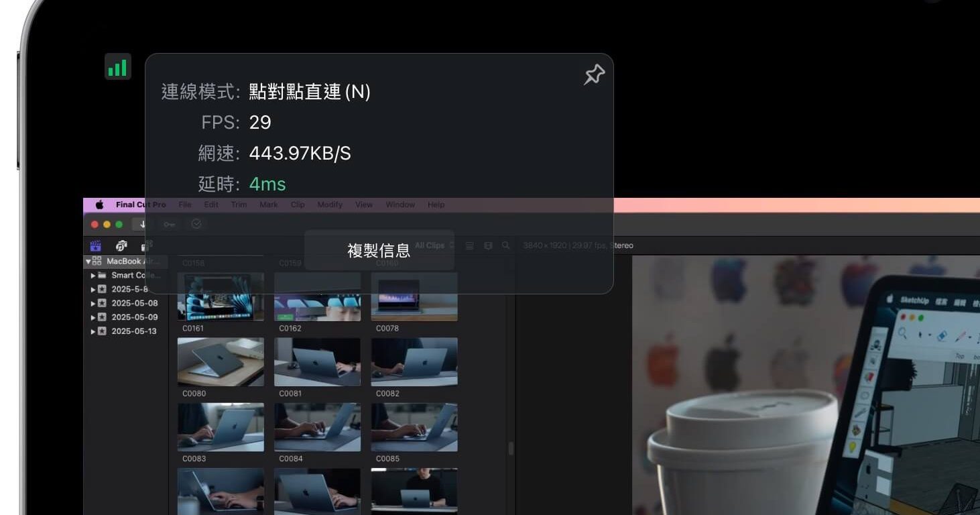Open the Final Cut Pro menu

click(x=141, y=205)
